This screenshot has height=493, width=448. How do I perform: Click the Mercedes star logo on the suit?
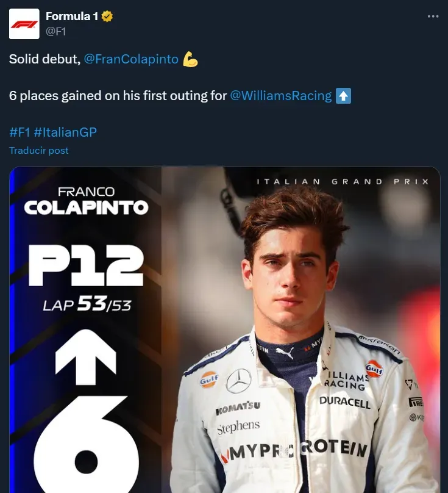pos(238,381)
